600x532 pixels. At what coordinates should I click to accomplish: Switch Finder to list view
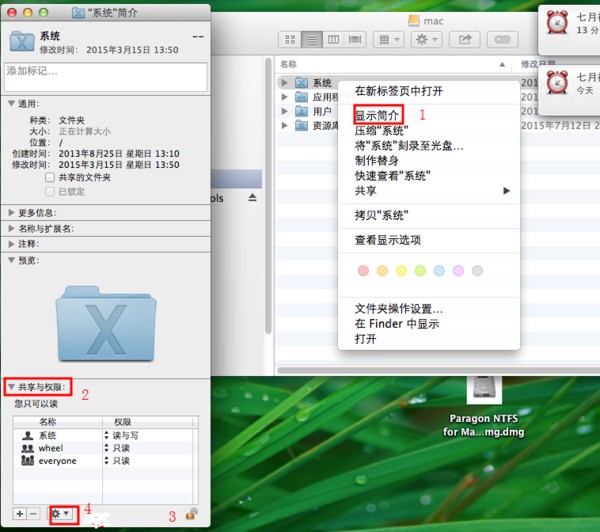[x=312, y=39]
